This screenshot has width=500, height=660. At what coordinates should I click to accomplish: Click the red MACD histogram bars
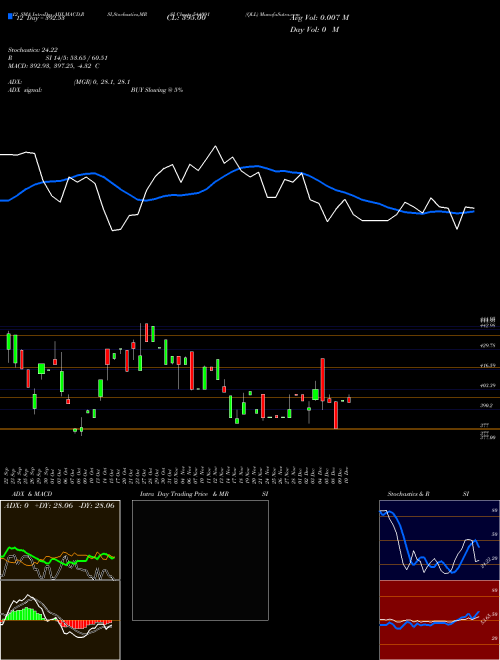(x=86, y=624)
